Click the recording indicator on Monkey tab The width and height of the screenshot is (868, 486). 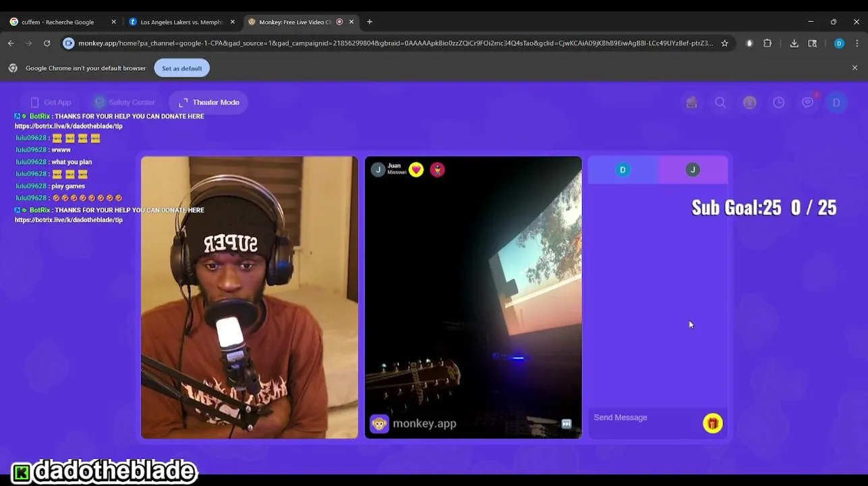pos(339,22)
